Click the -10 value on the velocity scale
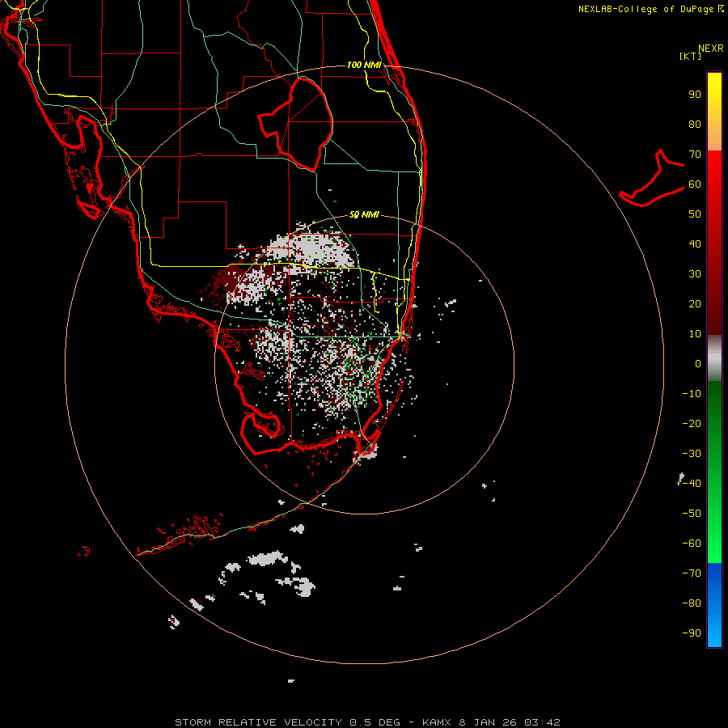The width and height of the screenshot is (728, 728). click(x=692, y=394)
